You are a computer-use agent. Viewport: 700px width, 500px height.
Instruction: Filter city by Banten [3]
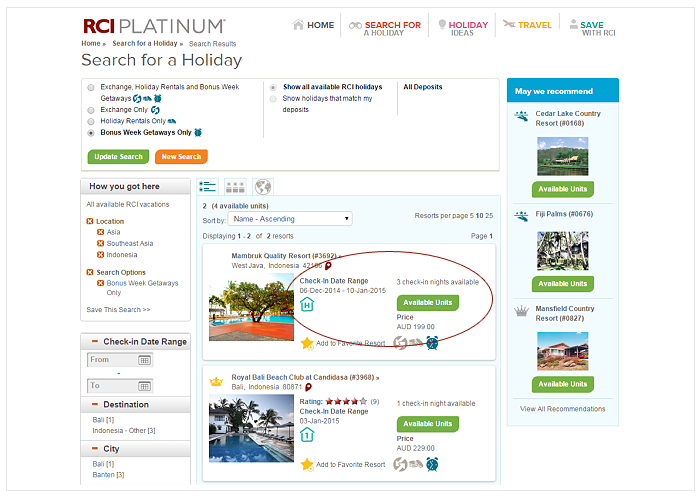click(108, 475)
